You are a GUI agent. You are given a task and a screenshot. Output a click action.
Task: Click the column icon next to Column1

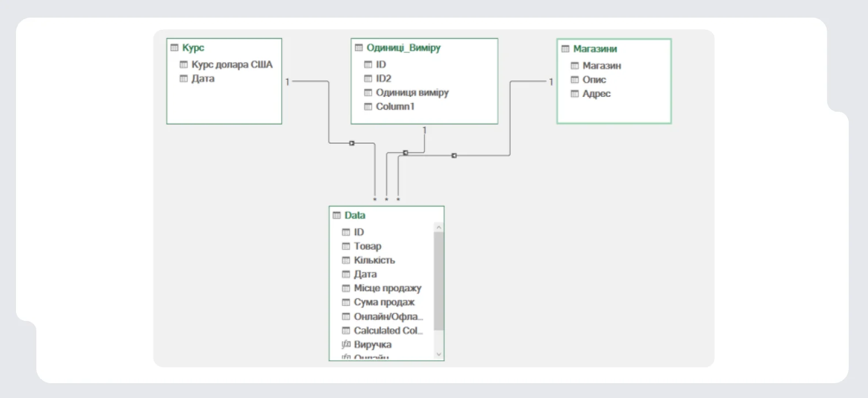pos(368,107)
